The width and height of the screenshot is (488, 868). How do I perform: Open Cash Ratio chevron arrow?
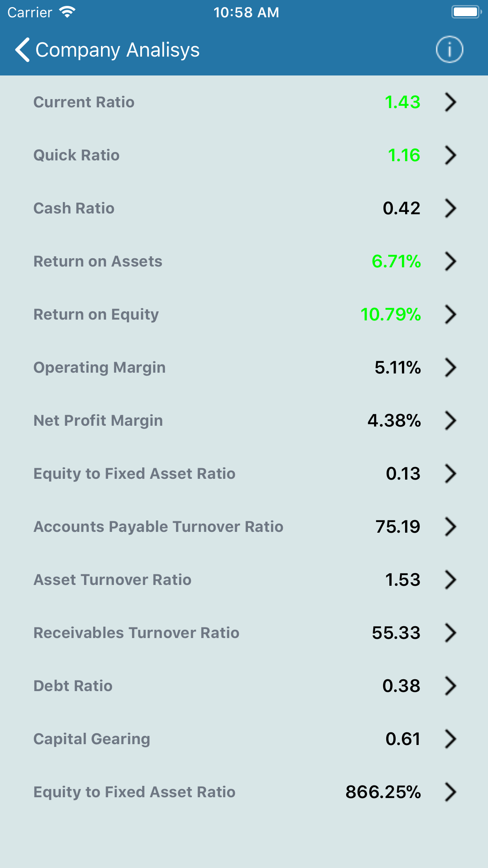450,208
